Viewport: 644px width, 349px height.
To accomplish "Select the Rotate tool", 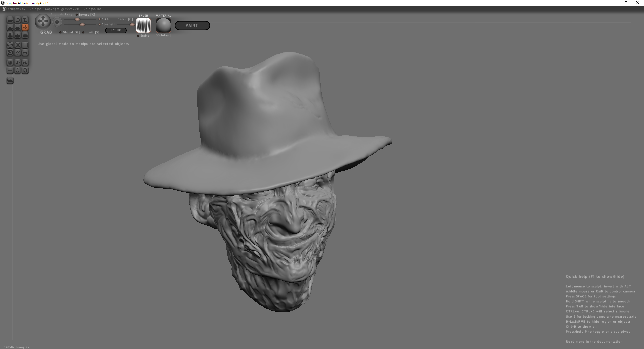I will point(17,20).
